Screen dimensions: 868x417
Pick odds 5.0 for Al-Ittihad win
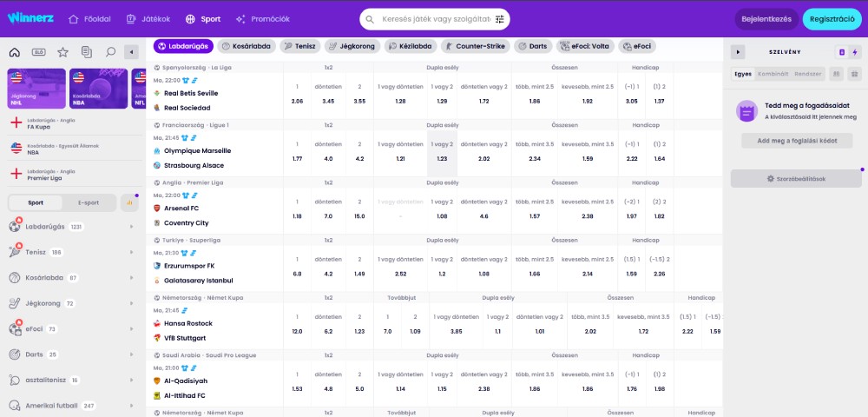coord(359,384)
